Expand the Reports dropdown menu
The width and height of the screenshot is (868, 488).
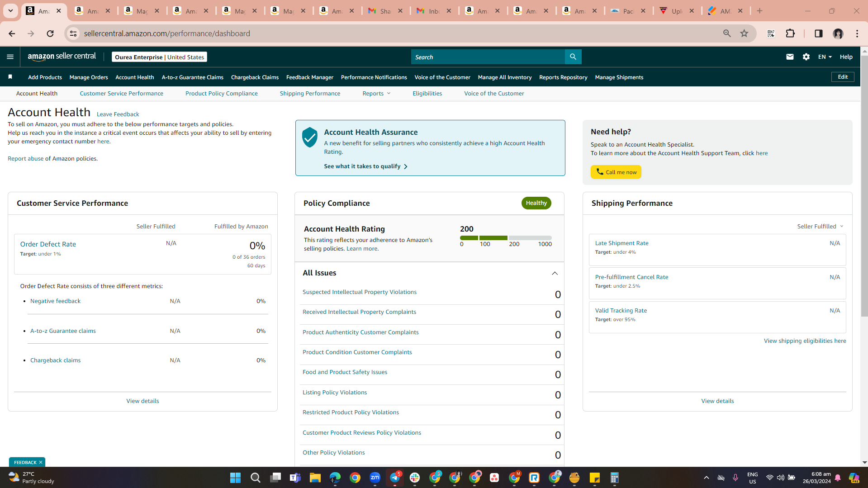coord(376,94)
